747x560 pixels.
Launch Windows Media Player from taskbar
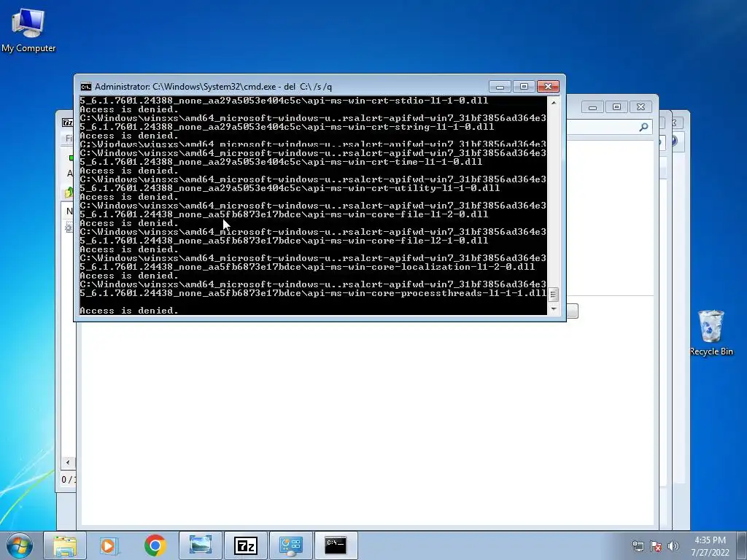tap(109, 545)
